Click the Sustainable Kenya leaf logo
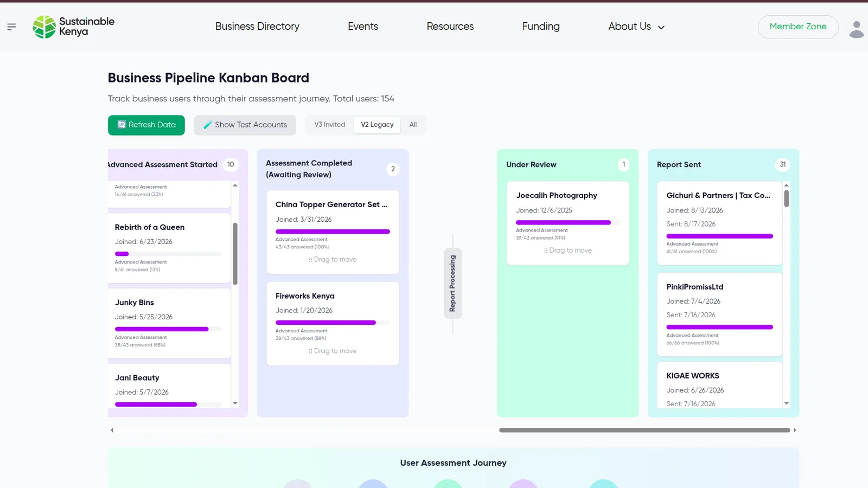The width and height of the screenshot is (868, 488). 44,27
